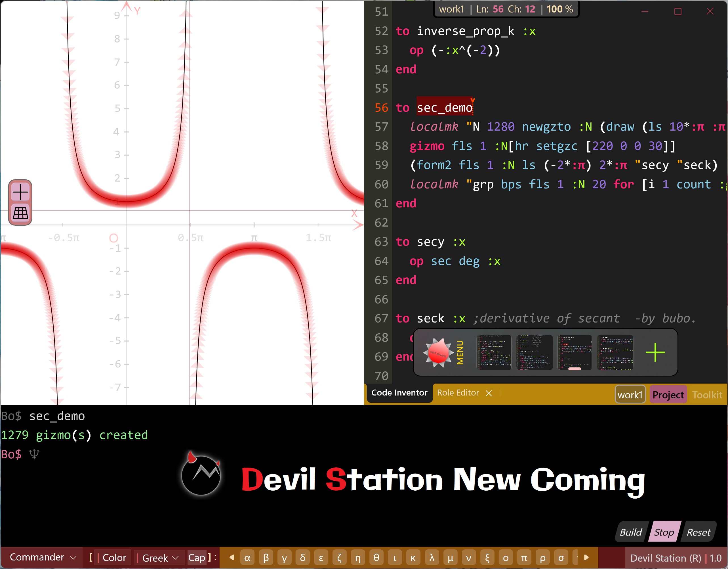
Task: Select the third code workspace thumbnail
Action: (x=574, y=353)
